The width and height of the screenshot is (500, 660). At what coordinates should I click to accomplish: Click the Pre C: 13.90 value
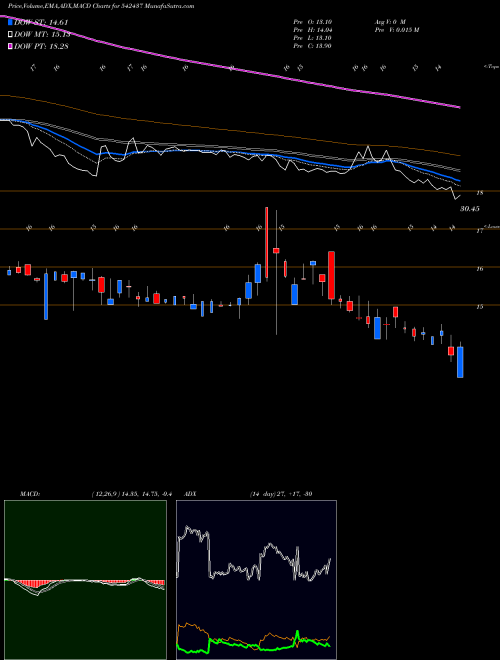coord(313,46)
